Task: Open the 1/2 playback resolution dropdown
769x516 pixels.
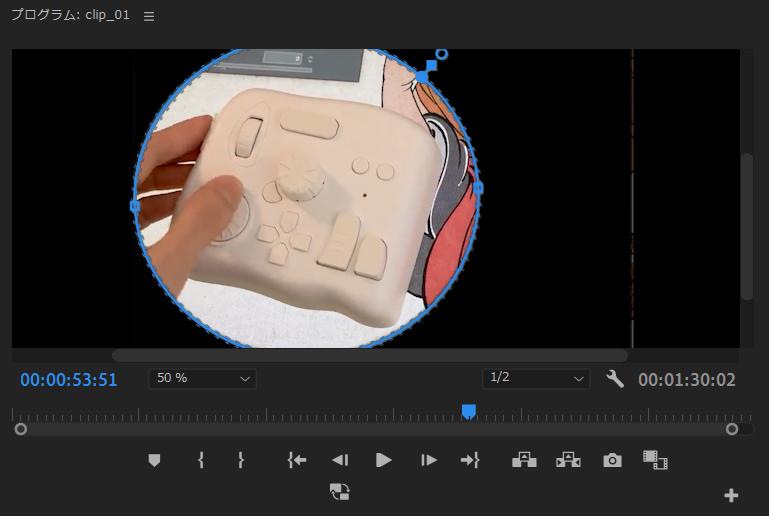Action: [x=536, y=379]
